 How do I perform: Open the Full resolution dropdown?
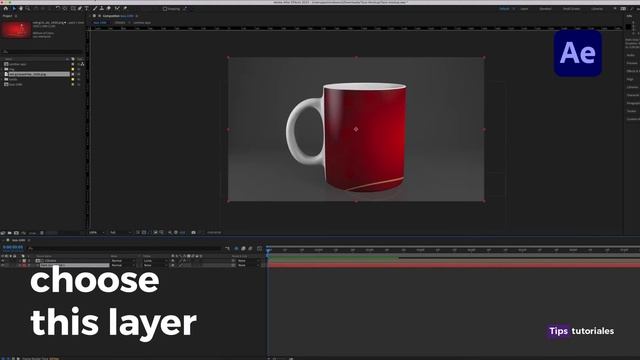(120, 233)
